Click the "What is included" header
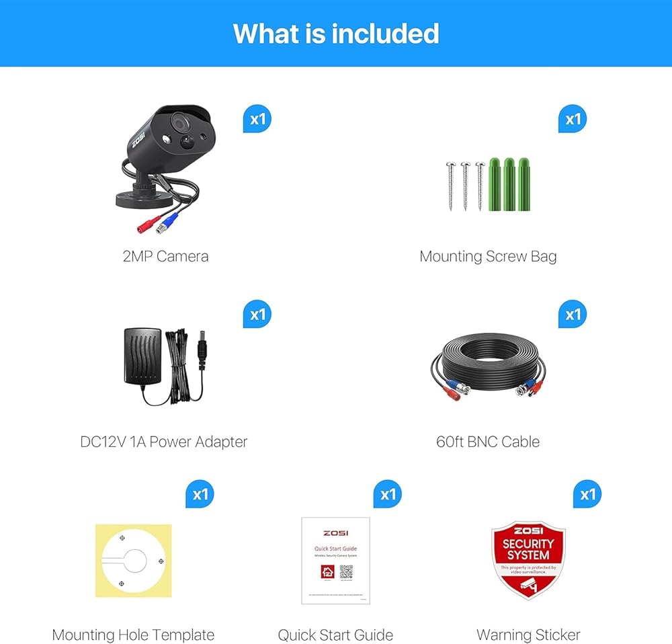 click(x=336, y=34)
